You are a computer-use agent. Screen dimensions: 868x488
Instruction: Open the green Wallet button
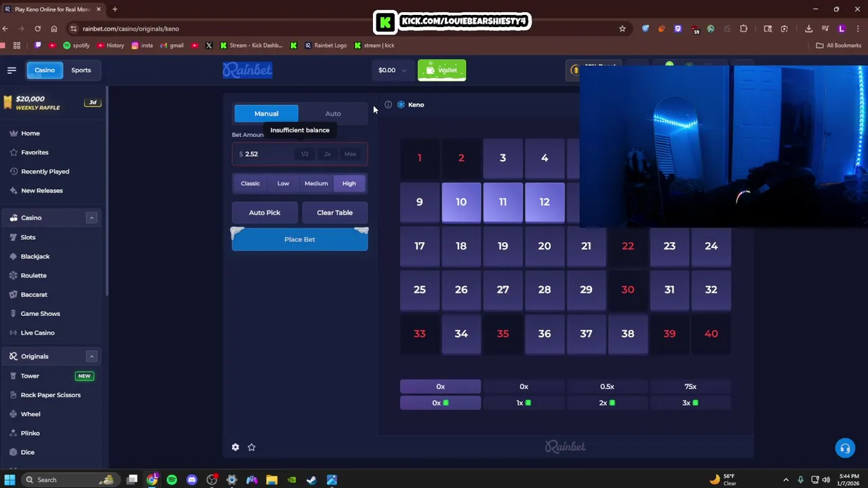[x=441, y=70]
